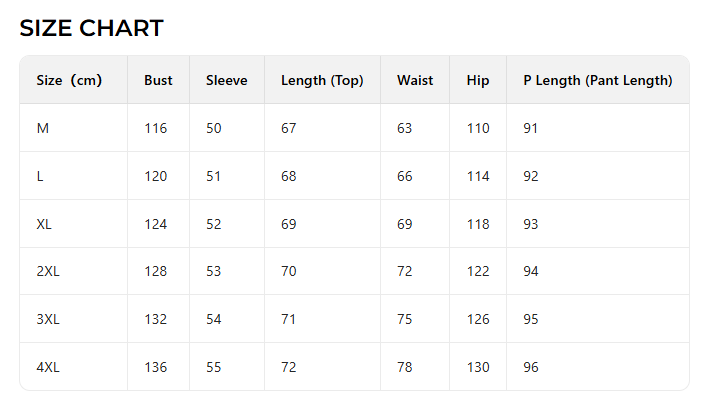Click the Sleeve column header

tap(226, 80)
